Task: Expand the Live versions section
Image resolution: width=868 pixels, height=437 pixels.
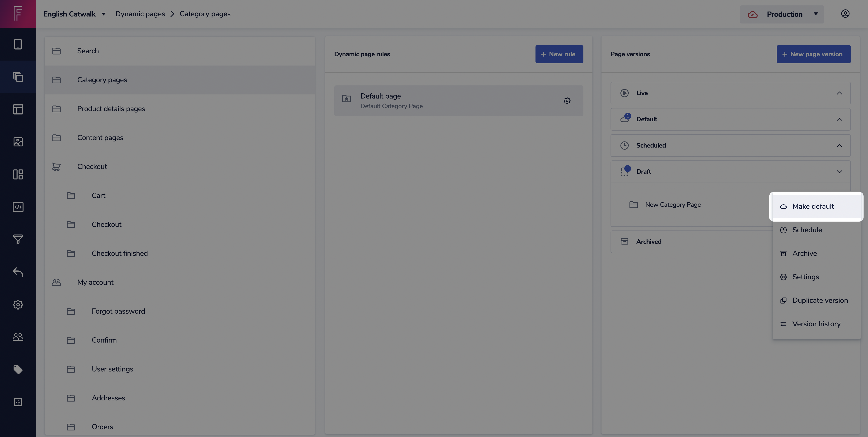Action: tap(839, 93)
